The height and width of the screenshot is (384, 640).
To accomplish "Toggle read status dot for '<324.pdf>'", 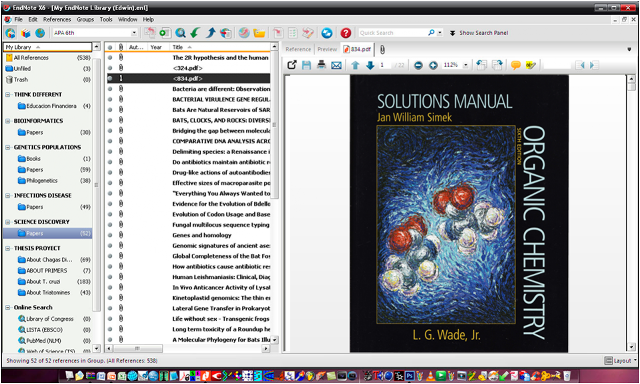I will click(110, 68).
